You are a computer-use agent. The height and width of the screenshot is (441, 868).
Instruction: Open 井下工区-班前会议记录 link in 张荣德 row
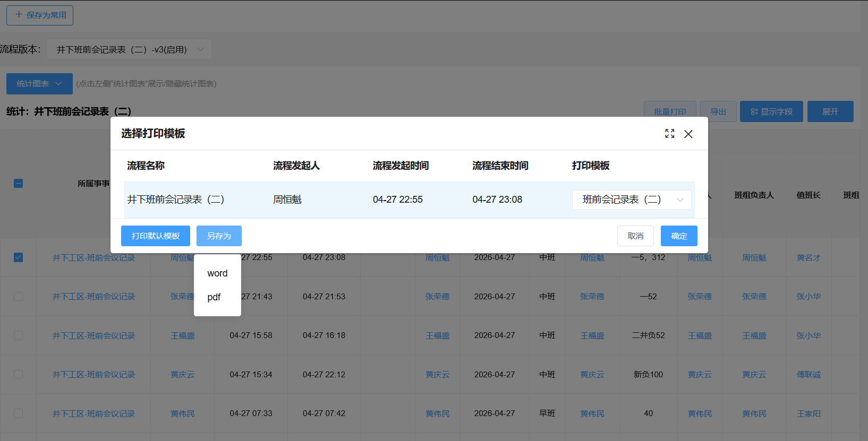(93, 296)
